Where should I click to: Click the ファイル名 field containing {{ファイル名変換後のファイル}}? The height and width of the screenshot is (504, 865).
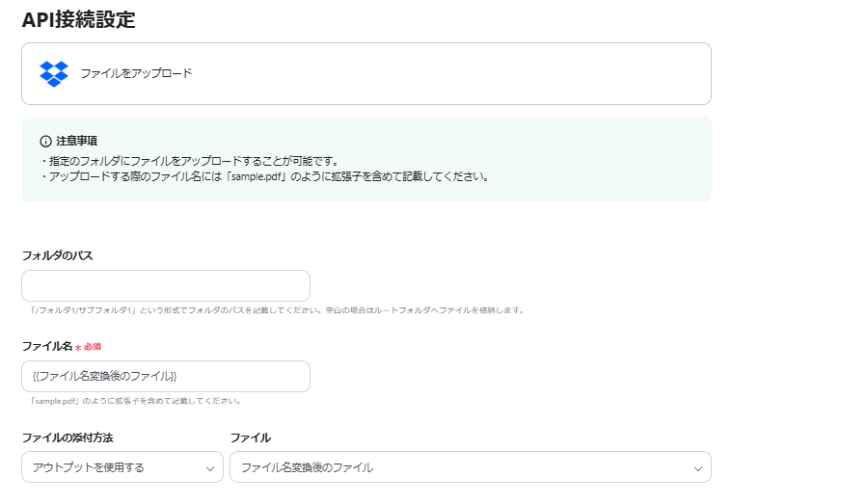click(x=166, y=376)
